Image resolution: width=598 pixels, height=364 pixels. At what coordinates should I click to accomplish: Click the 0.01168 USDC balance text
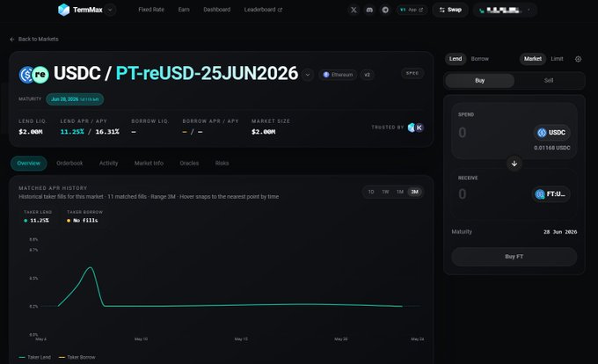pyautogui.click(x=552, y=148)
